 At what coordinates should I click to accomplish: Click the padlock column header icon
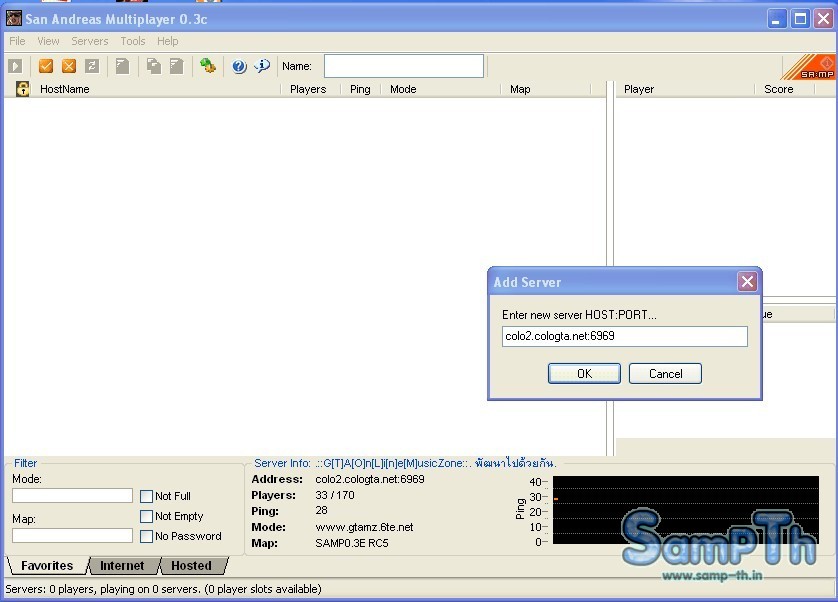tap(23, 89)
